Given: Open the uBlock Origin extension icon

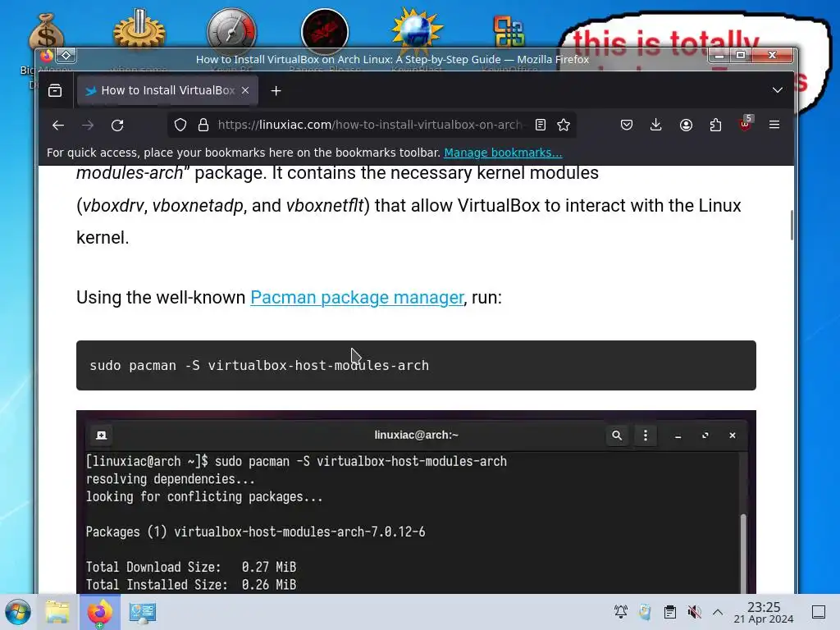Looking at the screenshot, I should coord(745,124).
